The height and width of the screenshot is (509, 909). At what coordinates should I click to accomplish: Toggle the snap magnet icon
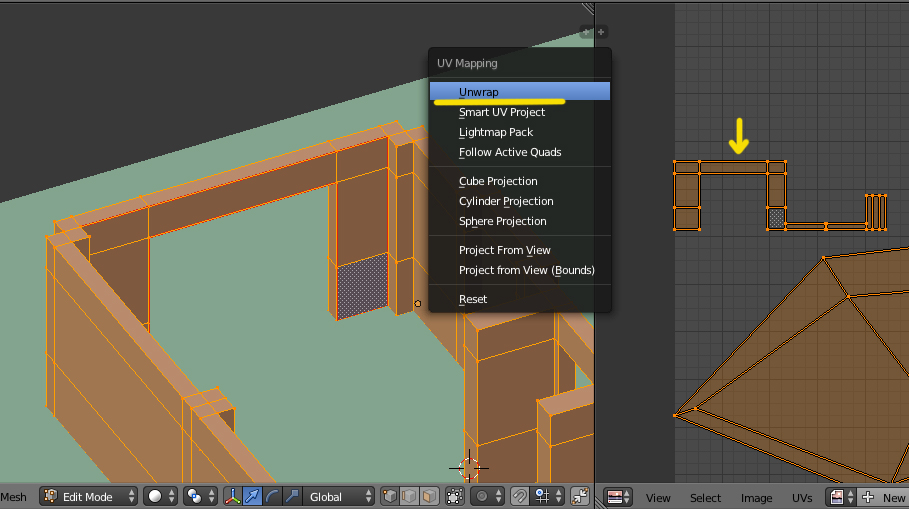pos(519,497)
